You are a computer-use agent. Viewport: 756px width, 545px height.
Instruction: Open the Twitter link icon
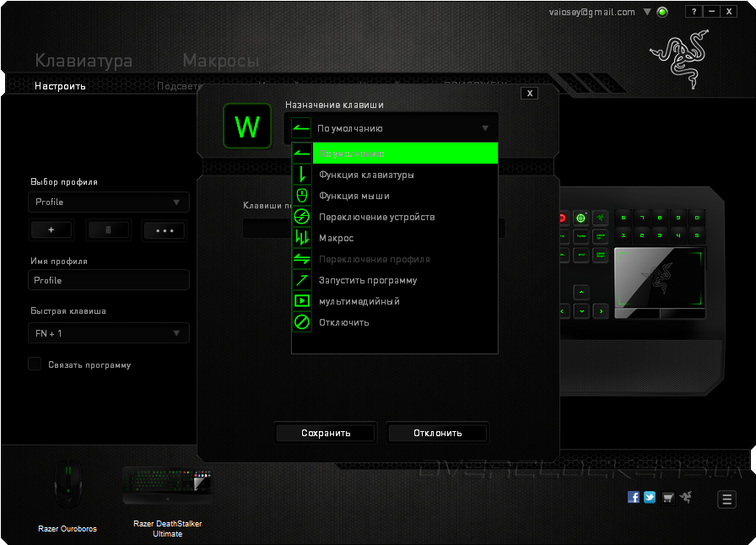pyautogui.click(x=650, y=497)
